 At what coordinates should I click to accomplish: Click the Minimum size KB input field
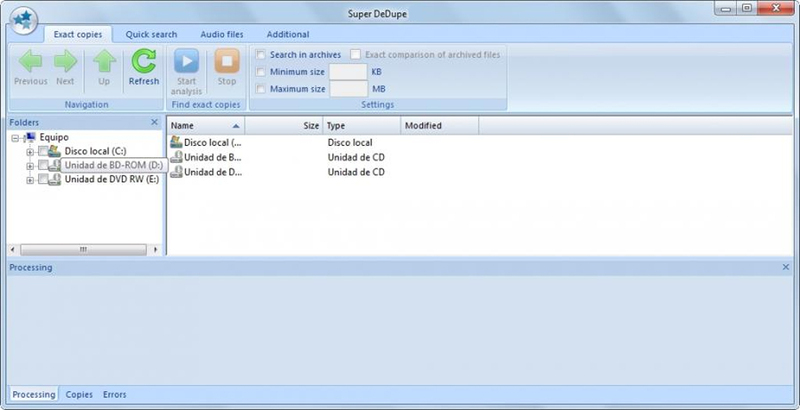point(348,72)
